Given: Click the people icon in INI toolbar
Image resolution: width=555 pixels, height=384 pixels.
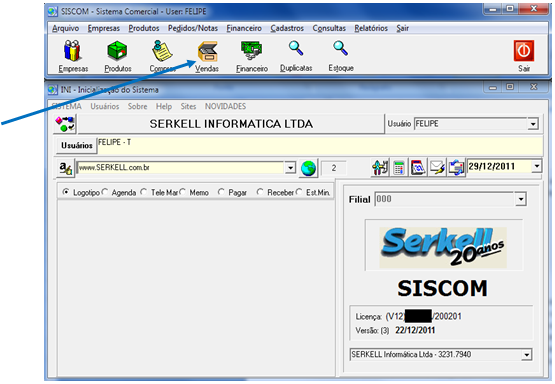Looking at the screenshot, I should pyautogui.click(x=380, y=167).
